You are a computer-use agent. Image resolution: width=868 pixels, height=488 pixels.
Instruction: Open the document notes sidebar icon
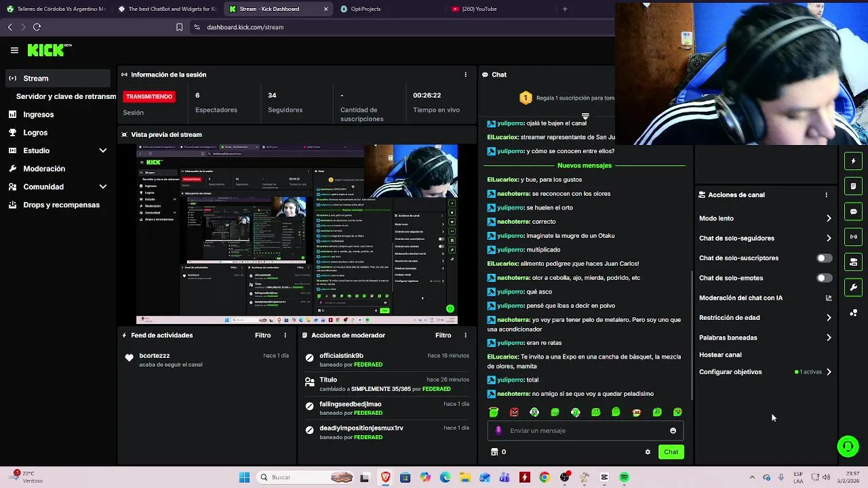coord(853,186)
